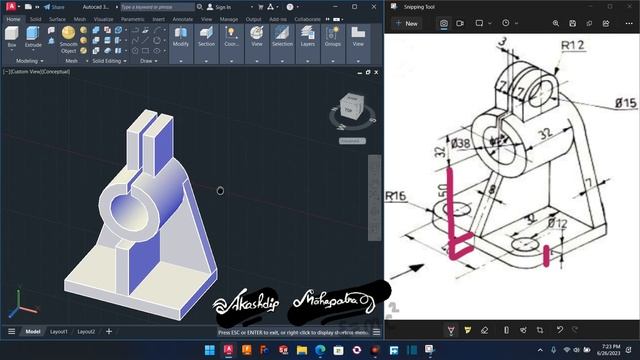The width and height of the screenshot is (640, 360).
Task: Click the zoom icon in Snipping Tool
Action: 556,23
